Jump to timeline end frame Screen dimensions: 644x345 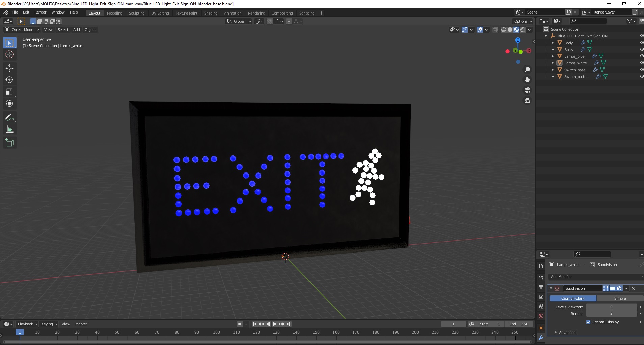click(x=288, y=324)
